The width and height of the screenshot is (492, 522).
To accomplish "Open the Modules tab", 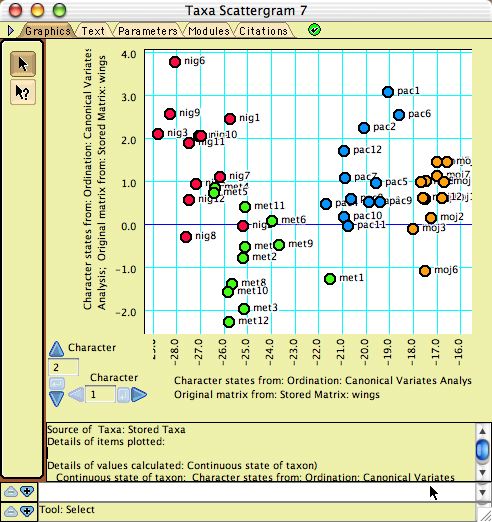I will pos(209,31).
